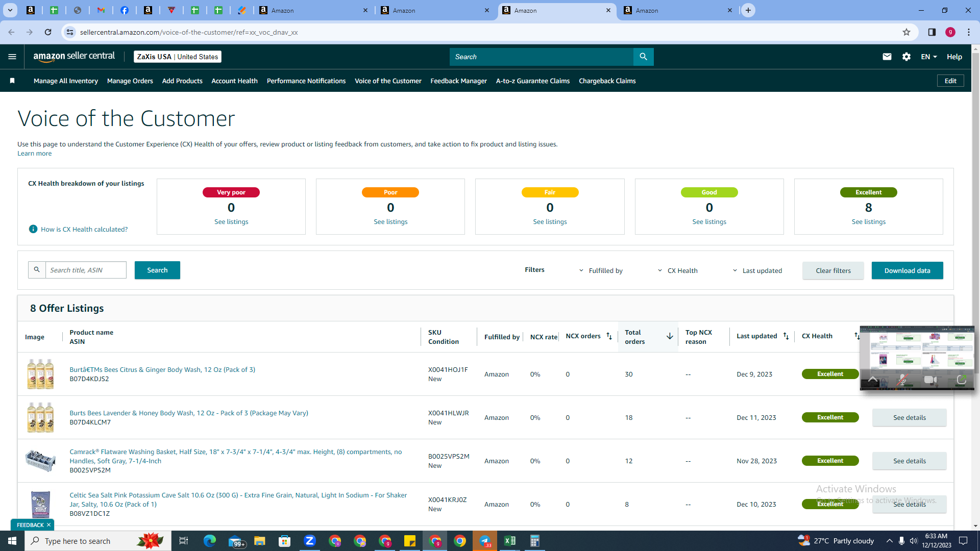This screenshot has width=980, height=551.
Task: Open the EN language dropdown
Action: [x=928, y=57]
